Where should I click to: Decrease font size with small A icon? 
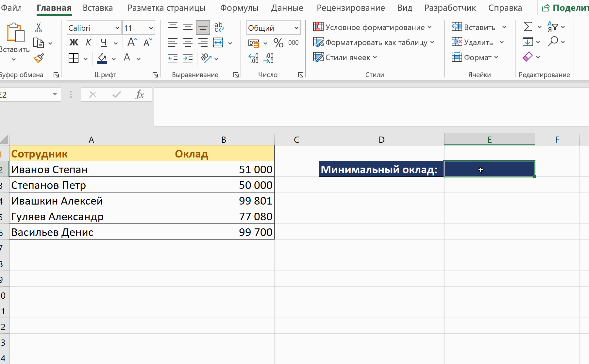coord(148,42)
